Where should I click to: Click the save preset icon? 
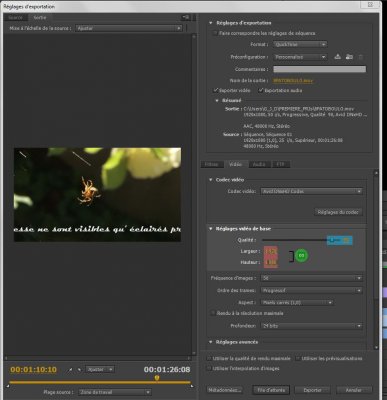pos(337,57)
